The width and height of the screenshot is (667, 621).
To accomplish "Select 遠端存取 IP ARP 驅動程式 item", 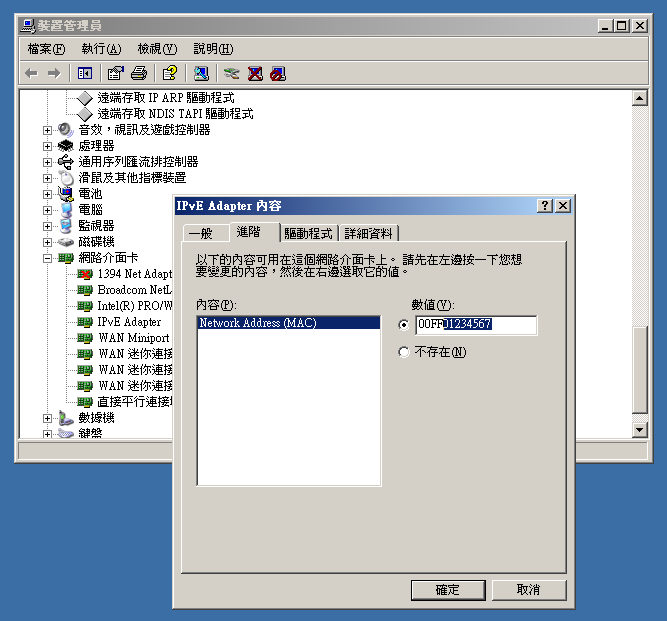I will click(166, 98).
